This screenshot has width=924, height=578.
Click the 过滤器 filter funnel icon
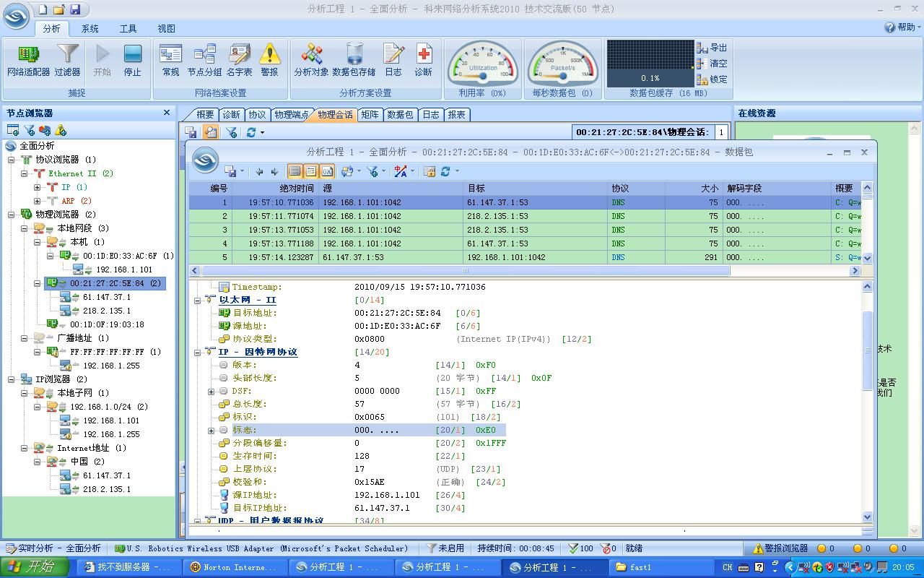pyautogui.click(x=67, y=60)
